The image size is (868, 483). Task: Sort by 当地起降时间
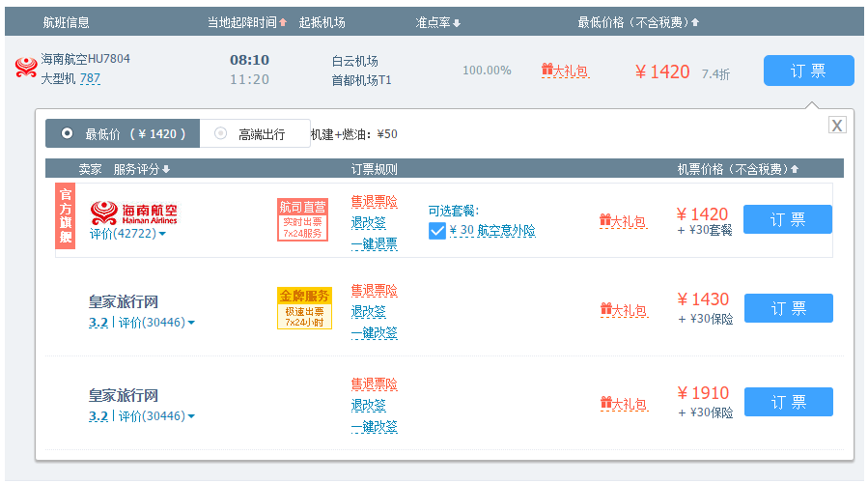point(247,22)
